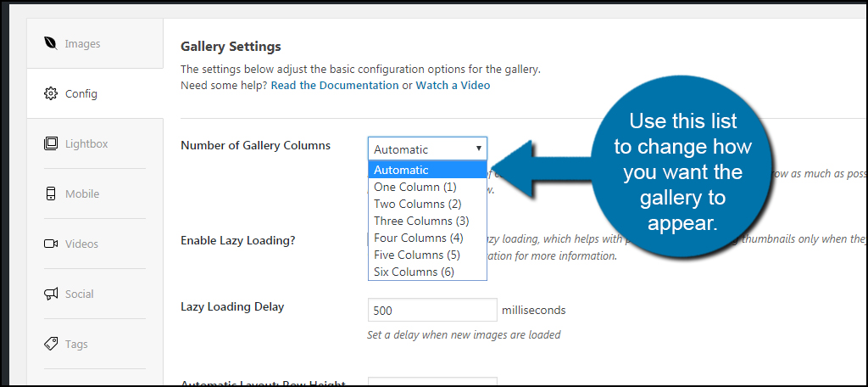Follow the Watch a Video link

[x=453, y=86]
